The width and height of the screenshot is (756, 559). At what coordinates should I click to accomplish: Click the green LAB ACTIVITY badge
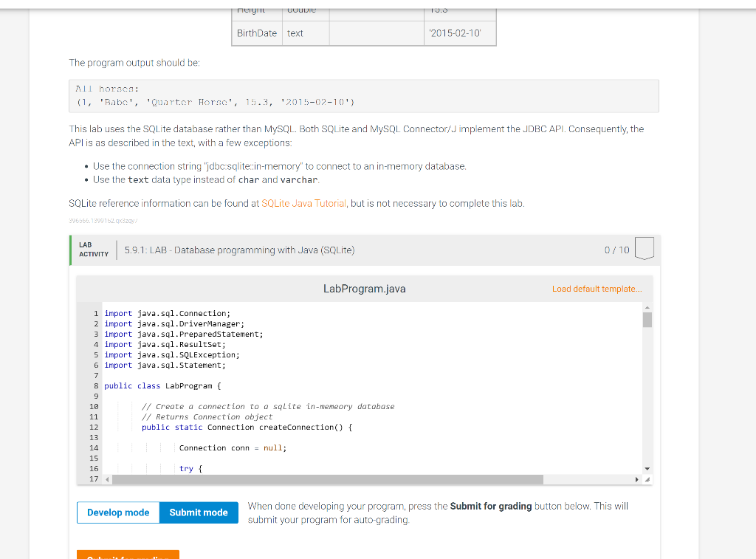[93, 250]
